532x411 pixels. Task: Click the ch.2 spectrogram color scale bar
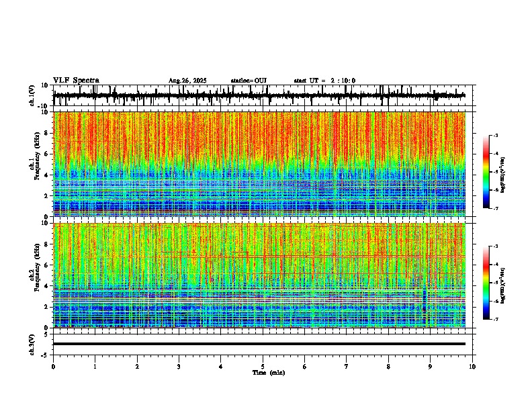(486, 283)
